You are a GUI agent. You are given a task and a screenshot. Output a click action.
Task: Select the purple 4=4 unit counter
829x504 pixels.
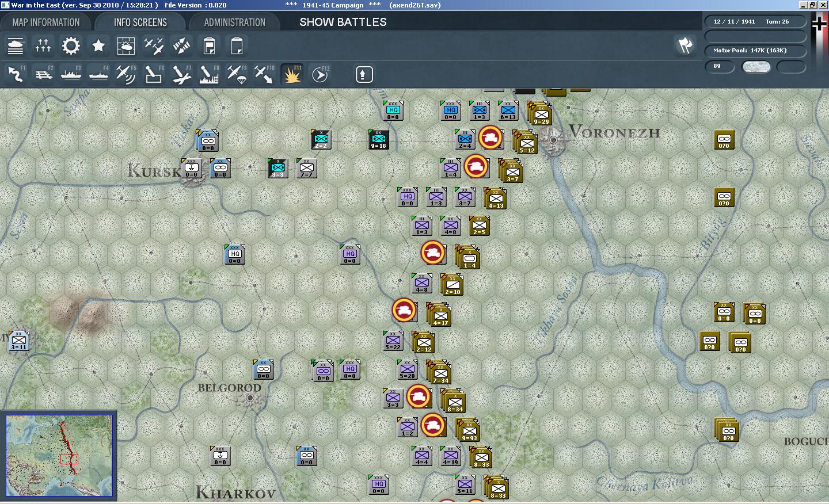tap(421, 456)
